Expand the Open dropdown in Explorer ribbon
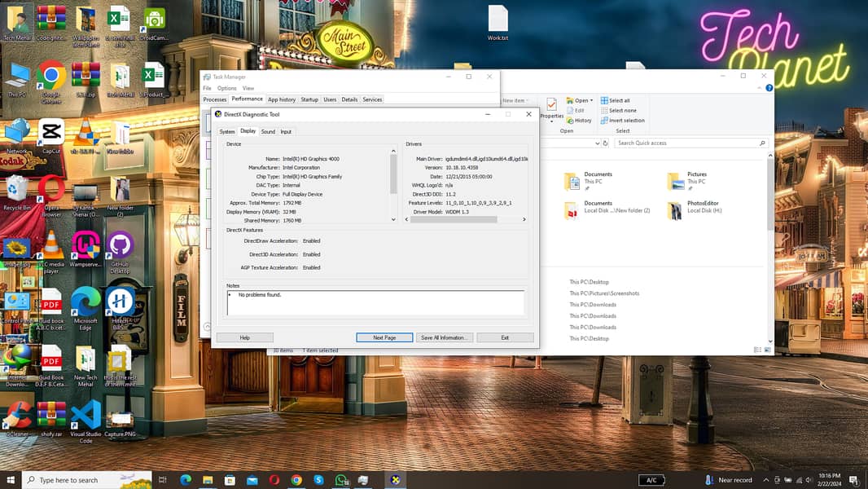The height and width of the screenshot is (489, 868). (592, 101)
